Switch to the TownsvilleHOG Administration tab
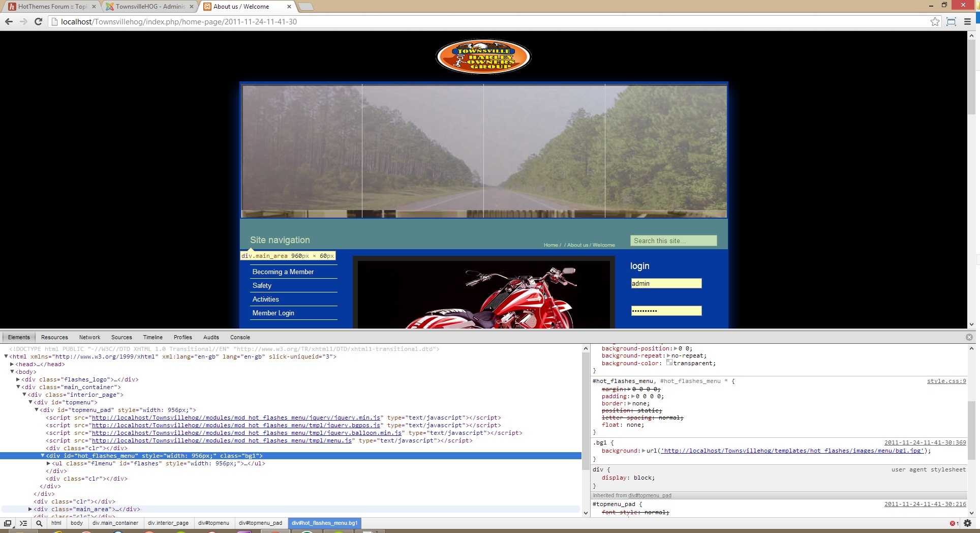This screenshot has height=533, width=980. click(x=150, y=7)
